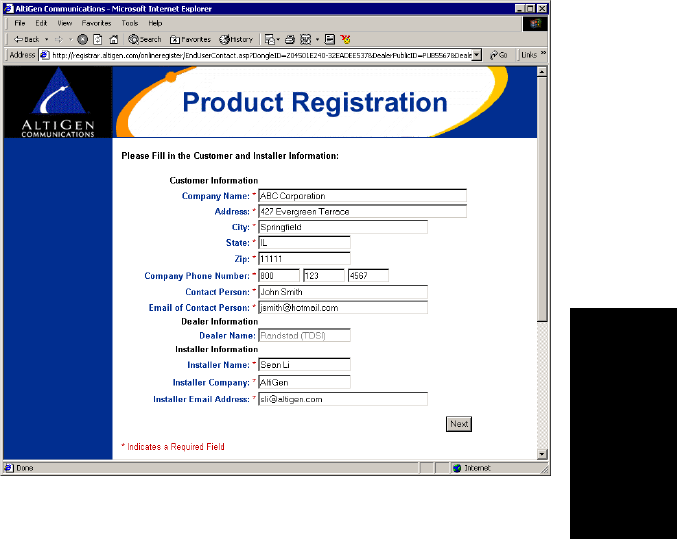Click the page icon in the address bar
Viewport: 677px width, 539px height.
tap(44, 55)
